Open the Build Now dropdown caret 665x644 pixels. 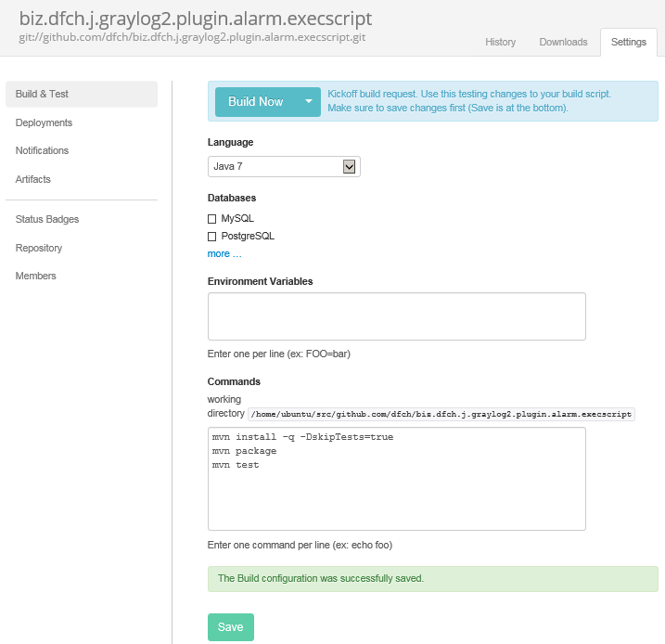[x=309, y=102]
